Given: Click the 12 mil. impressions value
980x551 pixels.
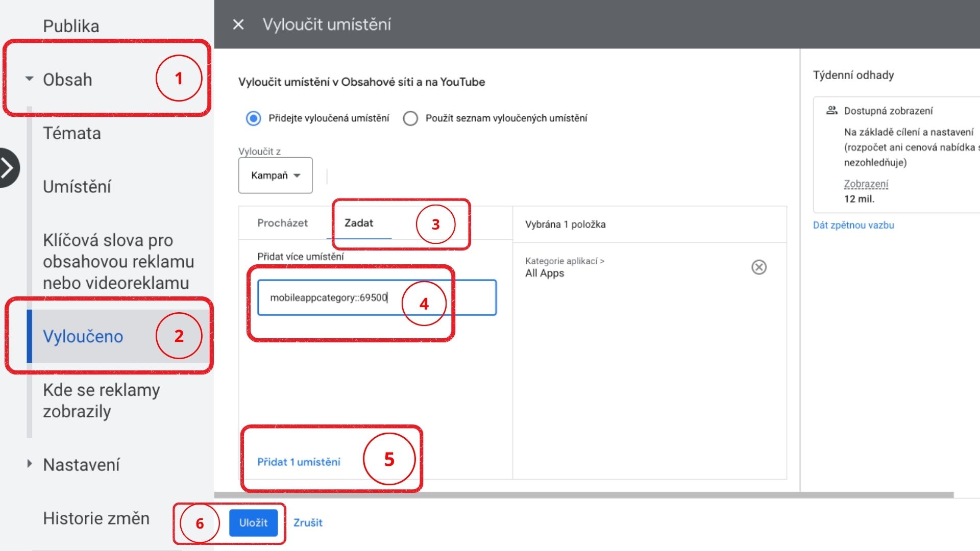Looking at the screenshot, I should (859, 199).
